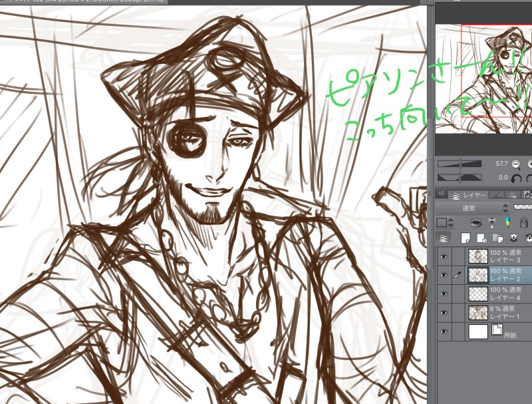Create a new vector layer
The image size is (532, 404).
coord(481,238)
